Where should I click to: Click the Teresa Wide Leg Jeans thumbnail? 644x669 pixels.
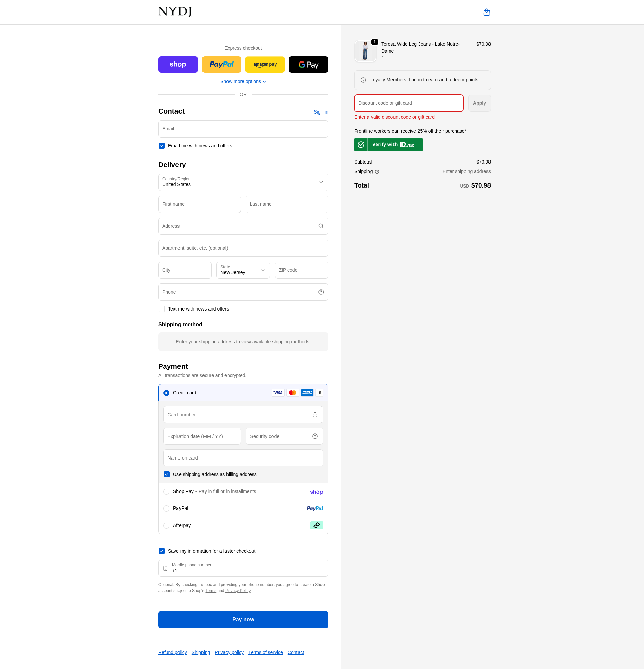click(365, 51)
